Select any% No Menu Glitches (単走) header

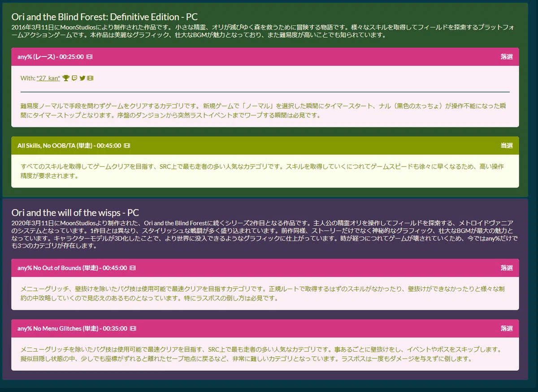point(265,329)
